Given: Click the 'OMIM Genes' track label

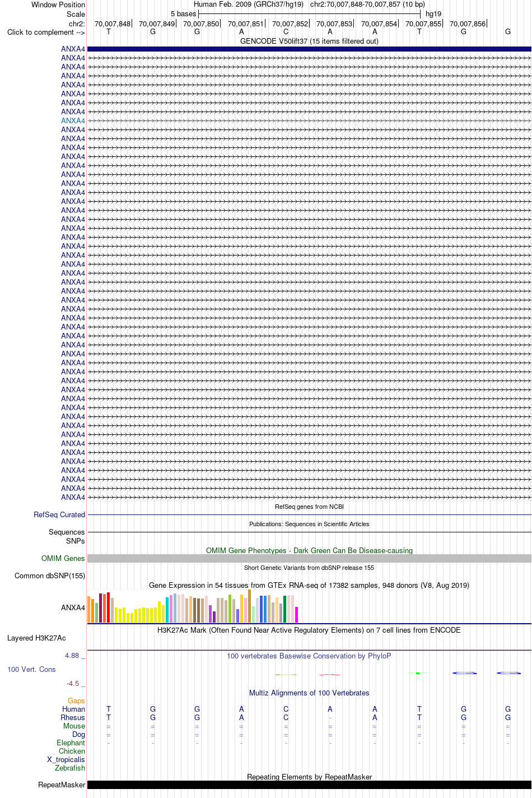Looking at the screenshot, I should tap(63, 558).
